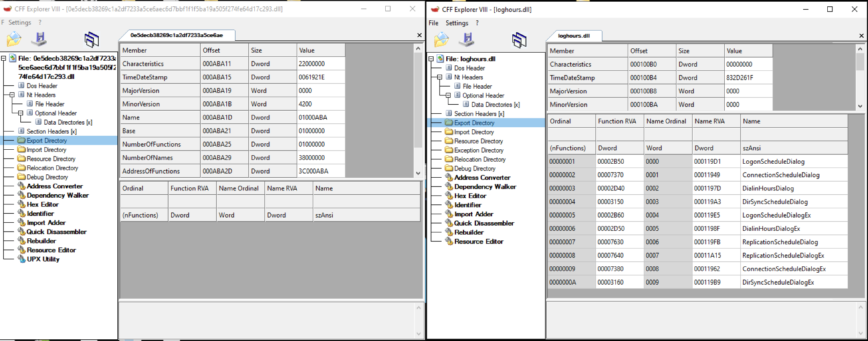Open Address Converter in loghours.dll window
Viewport: 868px width, 341px height.
pos(482,178)
